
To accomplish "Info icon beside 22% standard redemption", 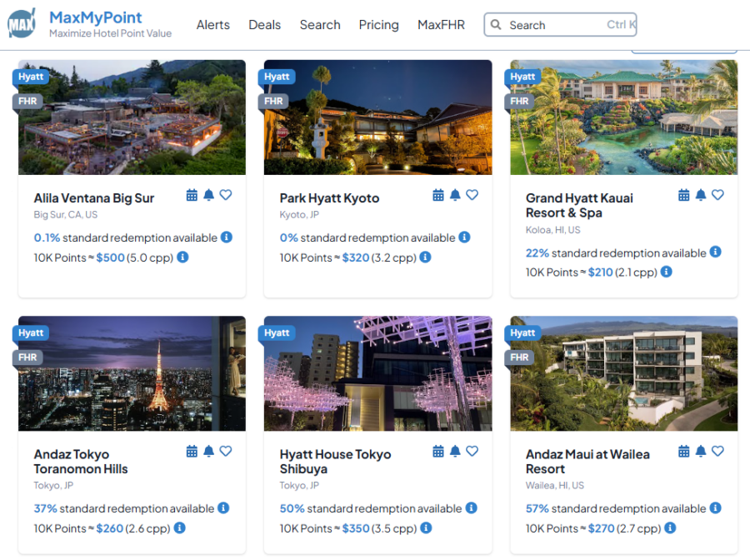I will (x=716, y=252).
